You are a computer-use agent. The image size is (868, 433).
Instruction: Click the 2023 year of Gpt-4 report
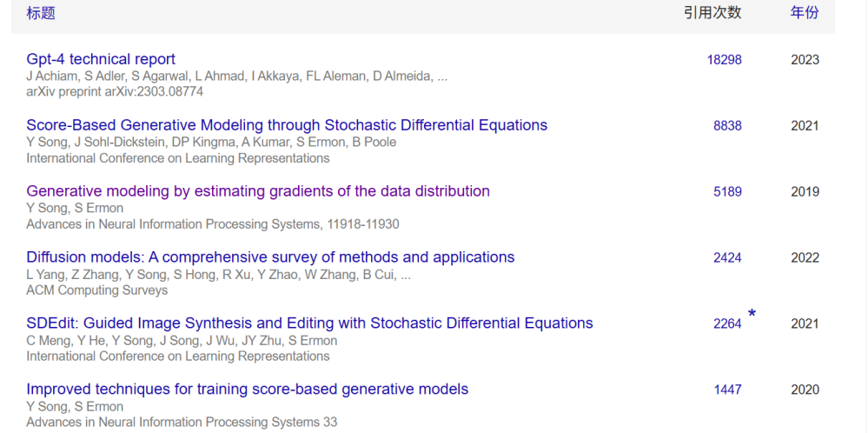(x=805, y=60)
